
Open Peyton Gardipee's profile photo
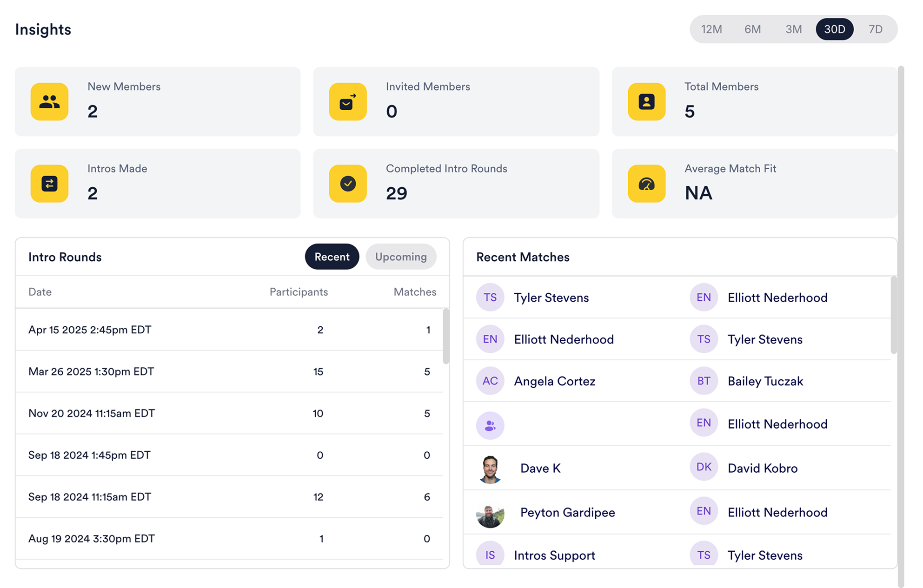[x=490, y=513]
